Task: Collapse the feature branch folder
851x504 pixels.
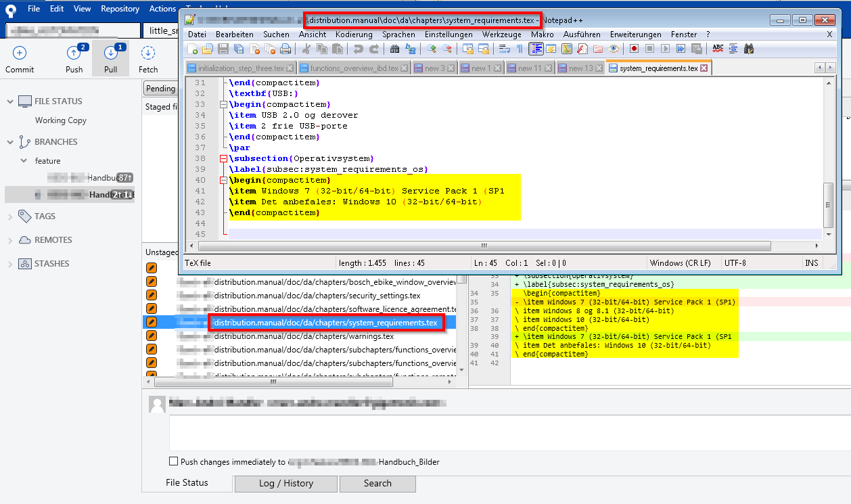Action: pos(24,161)
